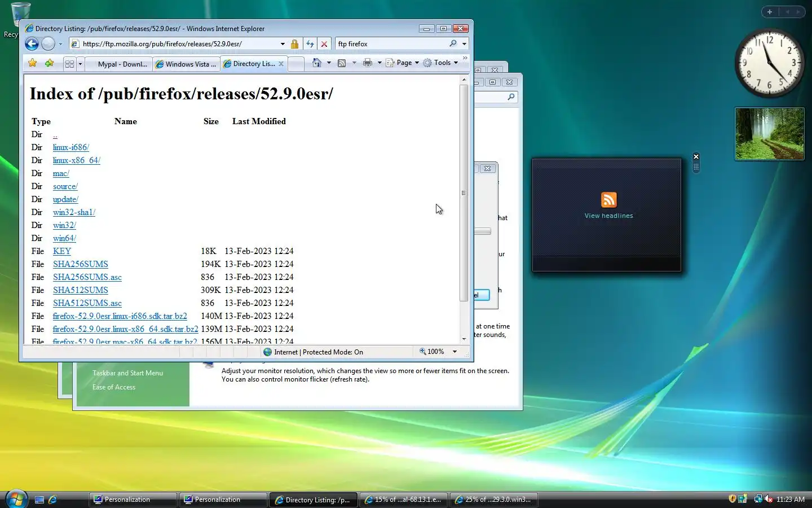Click the SHA512SUMS file link

pos(81,290)
